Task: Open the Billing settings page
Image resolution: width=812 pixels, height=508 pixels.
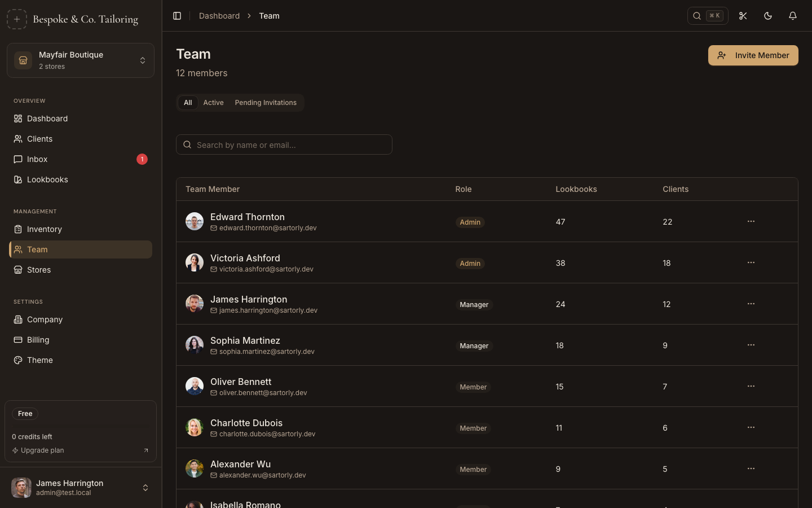Action: click(x=38, y=340)
